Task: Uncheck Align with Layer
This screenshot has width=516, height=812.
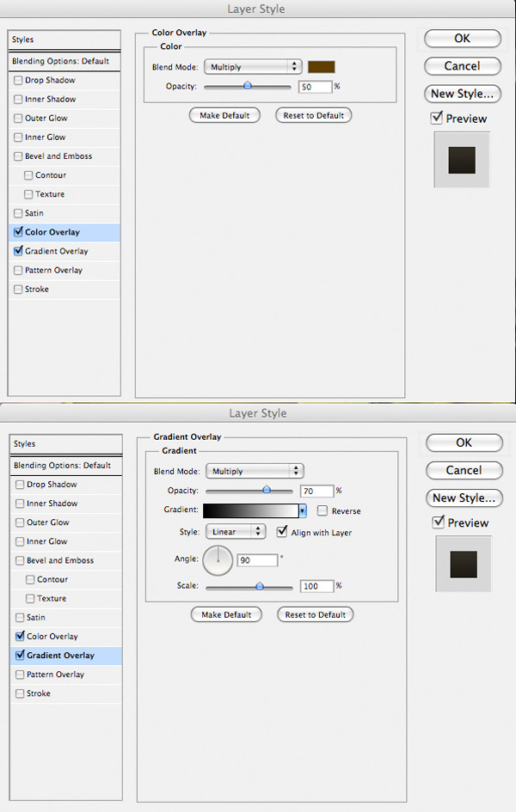Action: pos(282,532)
